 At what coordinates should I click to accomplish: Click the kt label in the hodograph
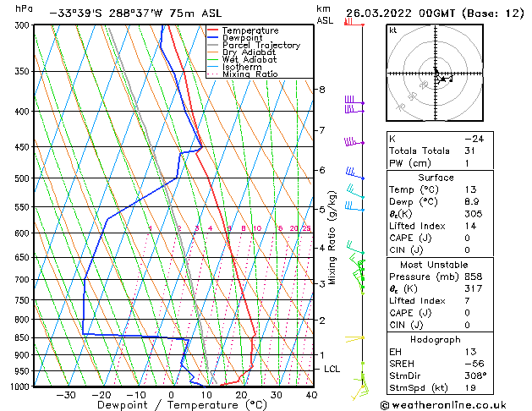coord(393,30)
